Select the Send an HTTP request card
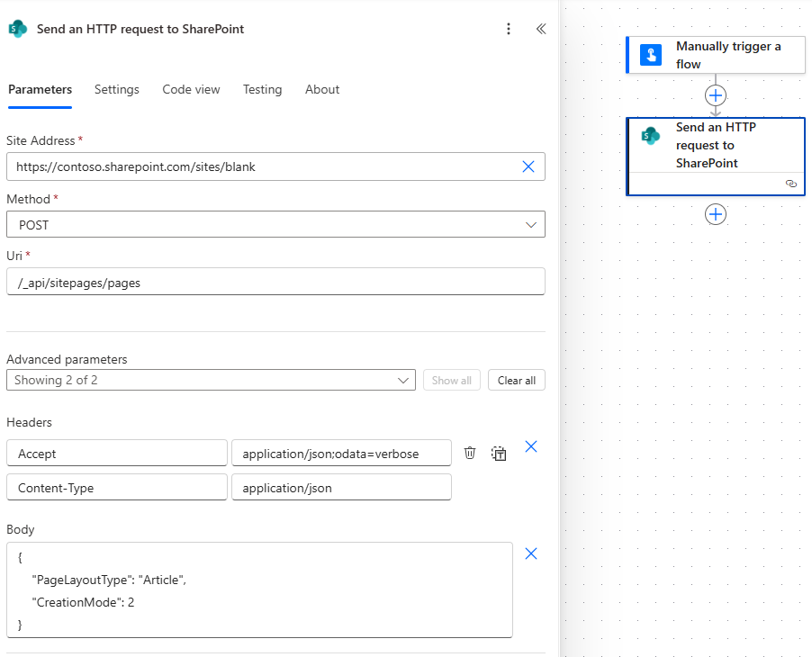The height and width of the screenshot is (657, 812). tap(716, 157)
